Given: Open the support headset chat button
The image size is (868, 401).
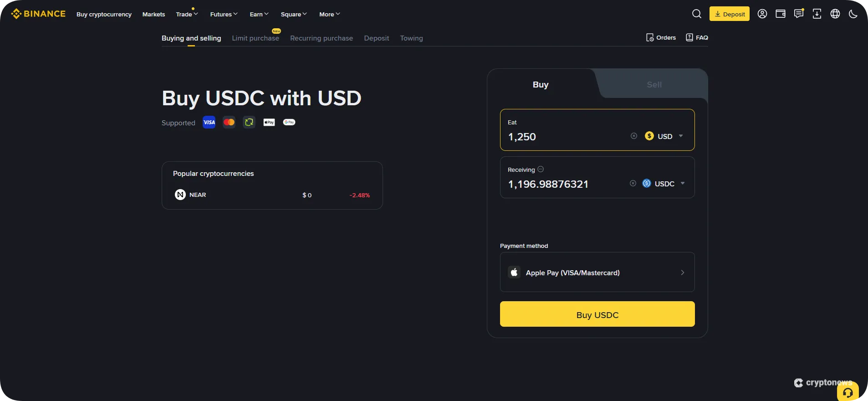Looking at the screenshot, I should (x=848, y=392).
